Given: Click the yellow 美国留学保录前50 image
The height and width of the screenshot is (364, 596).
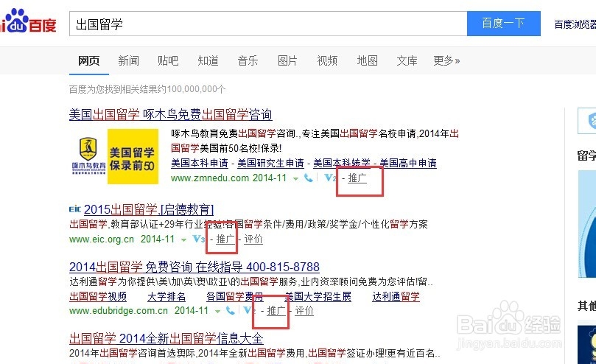Looking at the screenshot, I should (x=133, y=156).
